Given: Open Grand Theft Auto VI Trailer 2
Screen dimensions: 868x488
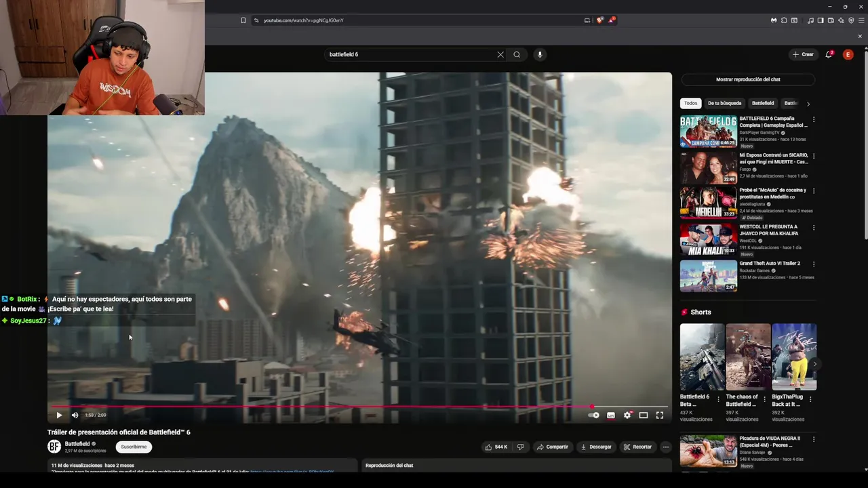Looking at the screenshot, I should click(709, 276).
